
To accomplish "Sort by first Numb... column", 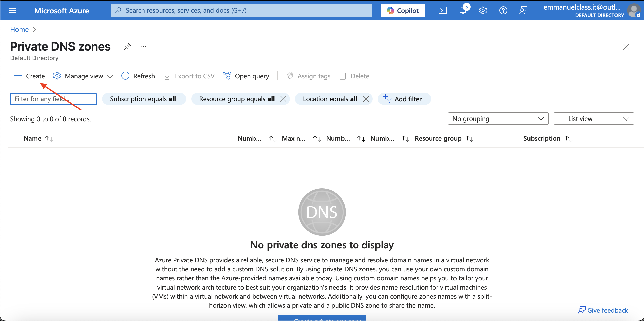I will click(x=257, y=138).
